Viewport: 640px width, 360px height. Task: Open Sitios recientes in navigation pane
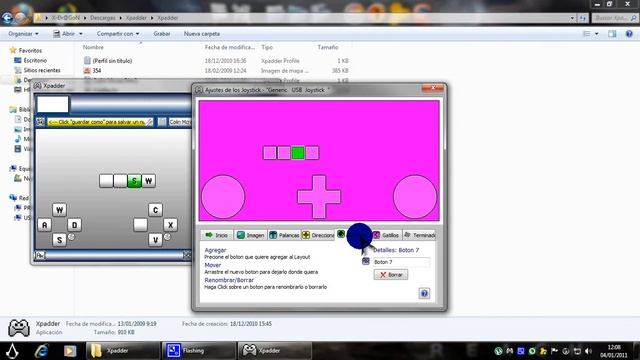pyautogui.click(x=42, y=70)
